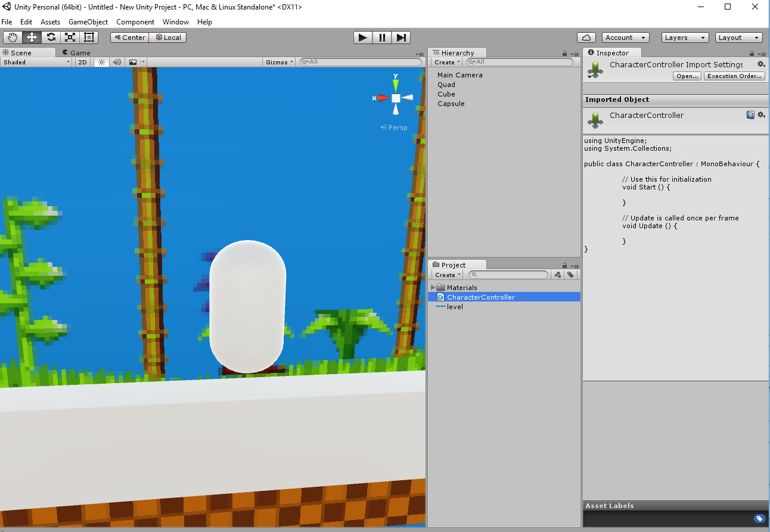Screen dimensions: 770x532
Task: Open scene effects dropdown arrow
Action: pyautogui.click(x=143, y=62)
